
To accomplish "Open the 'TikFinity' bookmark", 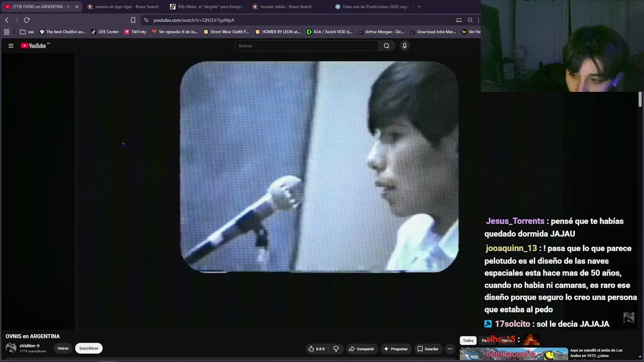I will [135, 32].
